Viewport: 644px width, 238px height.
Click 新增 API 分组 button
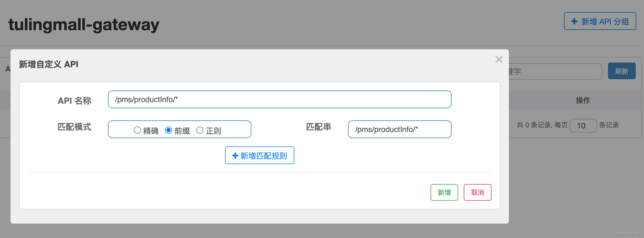point(600,21)
